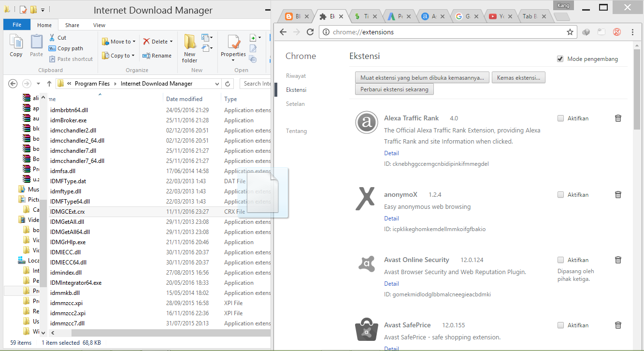The height and width of the screenshot is (351, 644).
Task: Click the Copy path icon
Action: [52, 48]
